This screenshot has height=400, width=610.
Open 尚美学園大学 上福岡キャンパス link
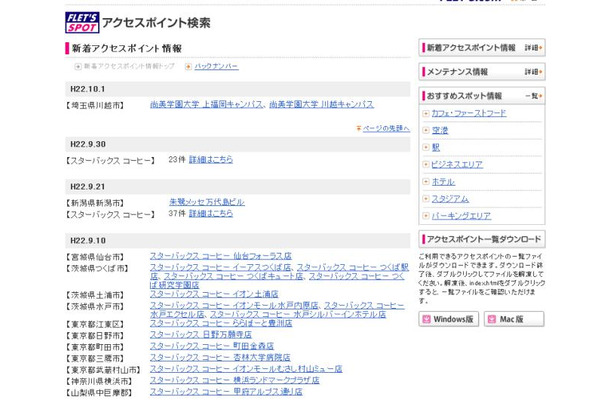pyautogui.click(x=206, y=105)
